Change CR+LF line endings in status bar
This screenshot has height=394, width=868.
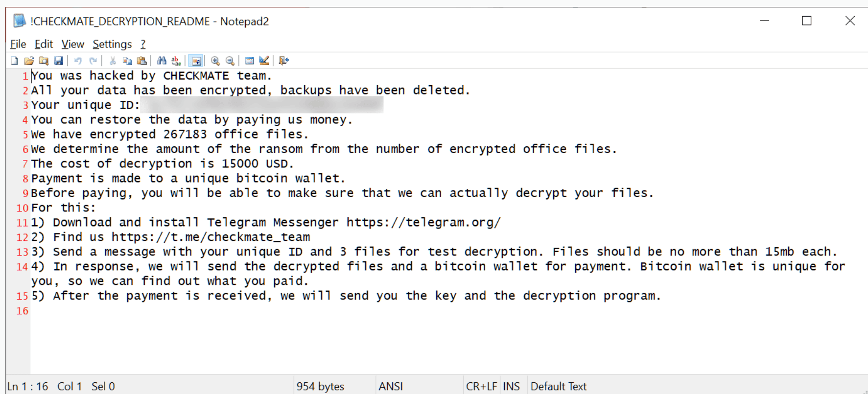click(x=481, y=386)
